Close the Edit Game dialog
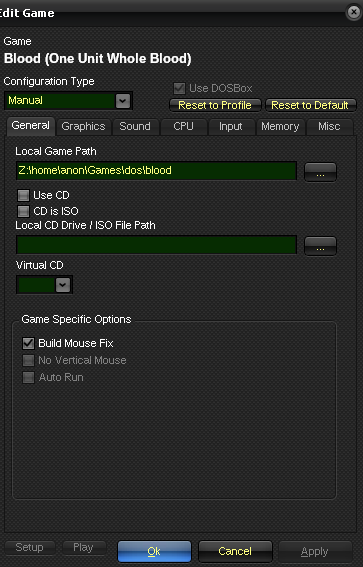Screen dimensions: 363x567 [x=353, y=12]
